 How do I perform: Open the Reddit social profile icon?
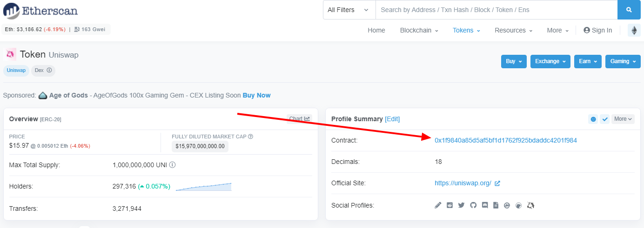point(449,205)
